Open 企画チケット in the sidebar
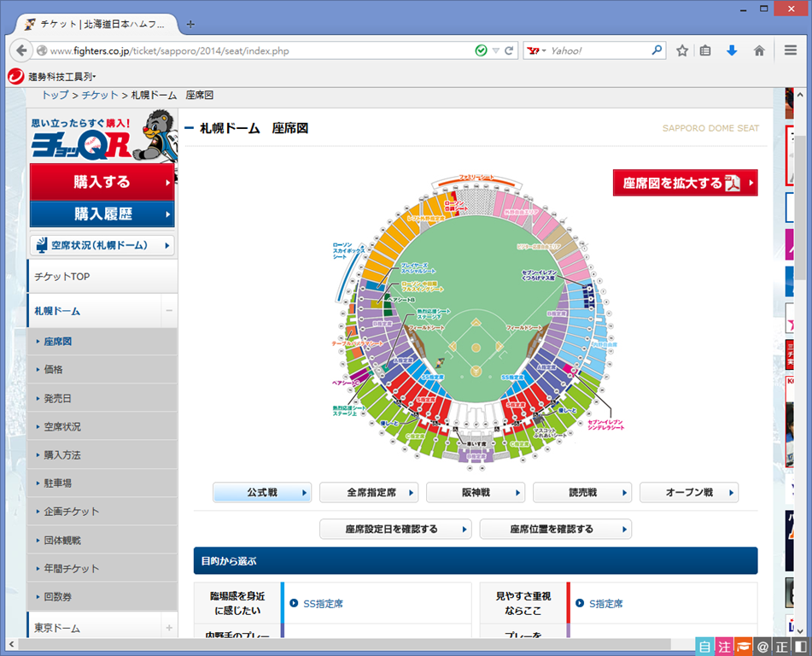 click(102, 512)
